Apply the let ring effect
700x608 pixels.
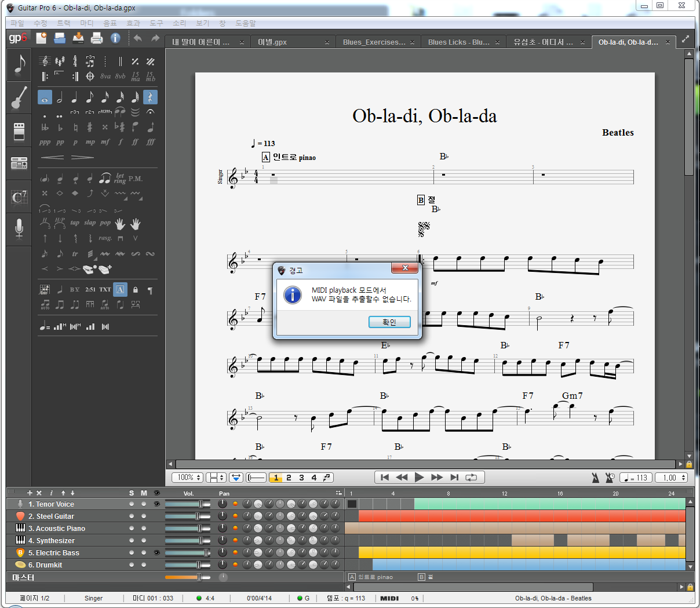120,179
